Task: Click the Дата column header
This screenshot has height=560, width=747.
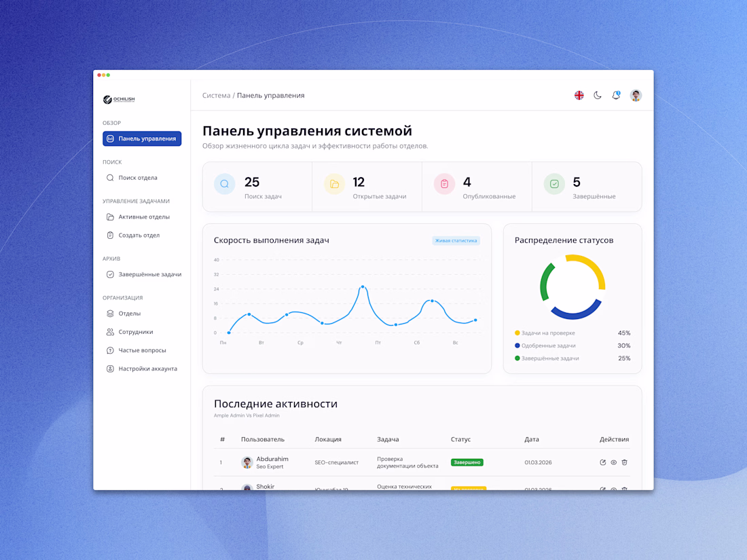Action: [x=532, y=439]
